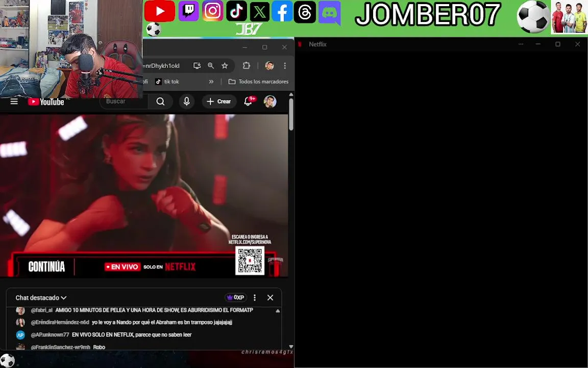The height and width of the screenshot is (368, 588).
Task: Click the 0XP crown badge in chat
Action: (x=235, y=297)
